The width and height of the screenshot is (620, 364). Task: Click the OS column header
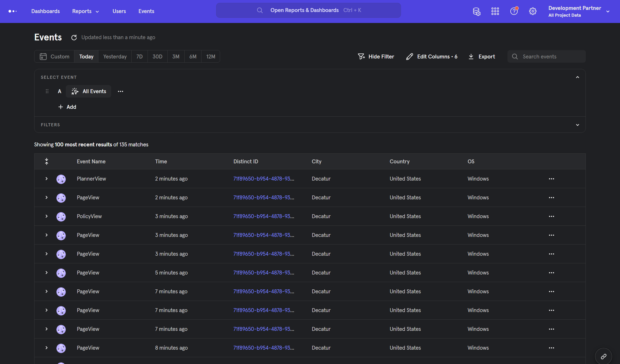[x=471, y=162]
